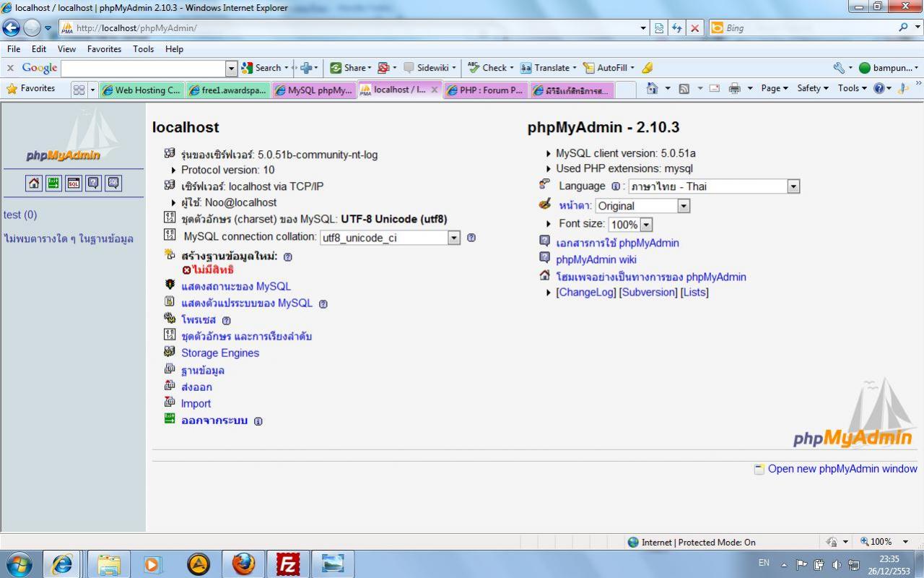Open the หน้าตา theme dropdown set to Original
Viewport: 924px width, 578px height.
pyautogui.click(x=642, y=206)
